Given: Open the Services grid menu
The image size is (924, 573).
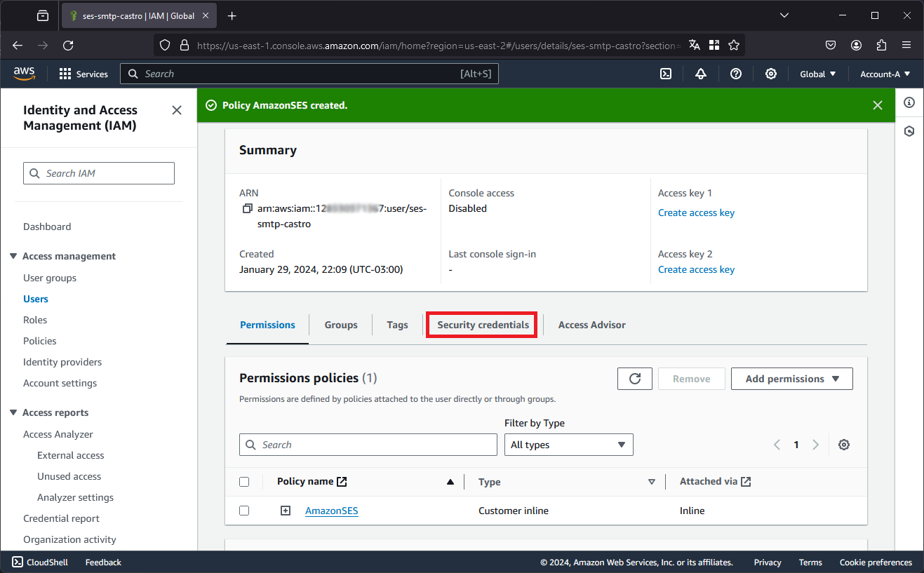Looking at the screenshot, I should 83,74.
